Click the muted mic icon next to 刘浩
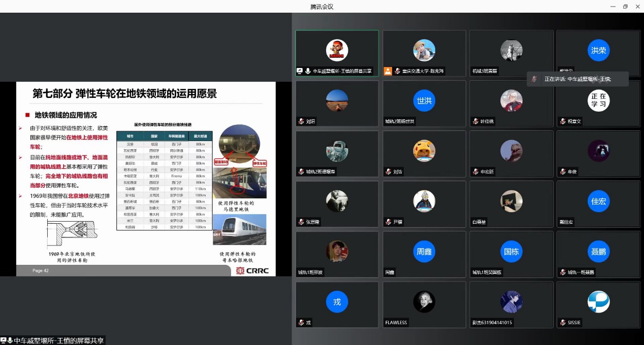Viewport: 644px width, 345px height. tap(389, 172)
